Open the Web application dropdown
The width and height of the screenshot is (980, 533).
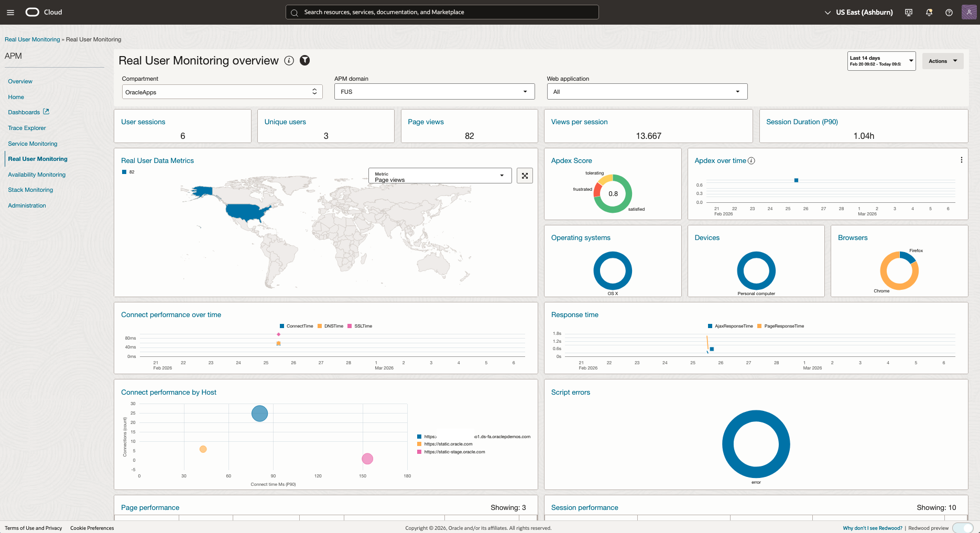(x=737, y=91)
